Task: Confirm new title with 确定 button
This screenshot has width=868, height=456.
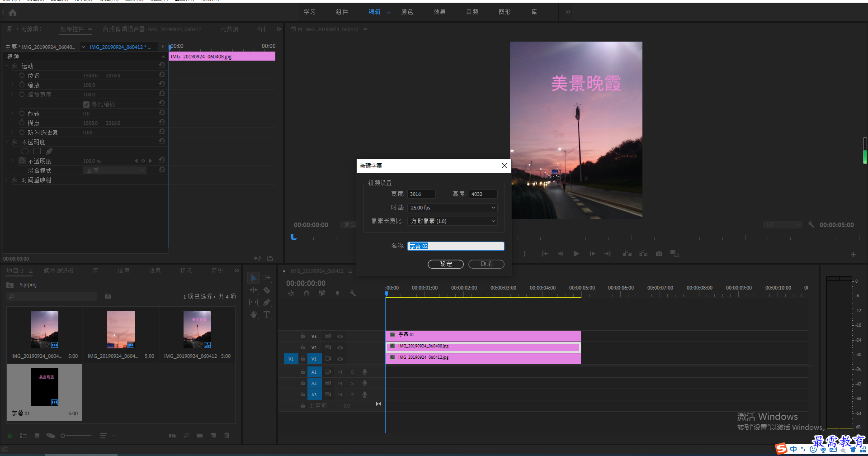Action: pyautogui.click(x=446, y=264)
